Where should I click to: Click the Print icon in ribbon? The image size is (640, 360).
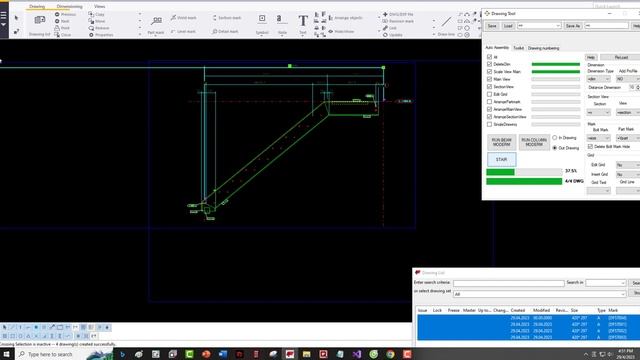point(57,28)
